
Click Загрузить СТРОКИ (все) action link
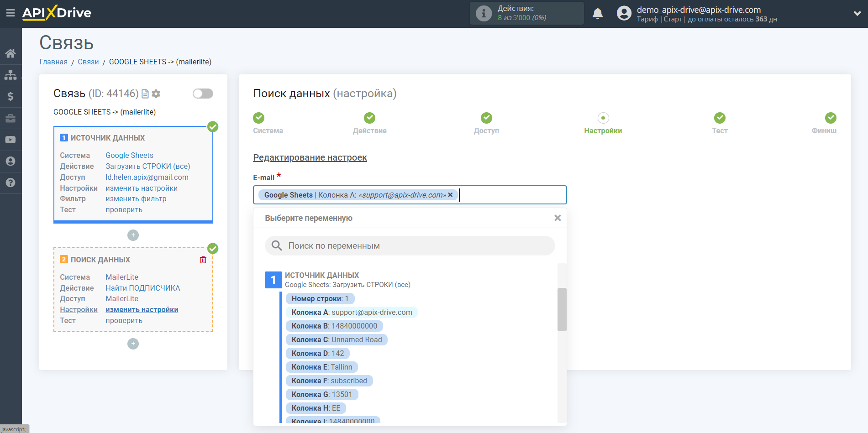pos(148,166)
